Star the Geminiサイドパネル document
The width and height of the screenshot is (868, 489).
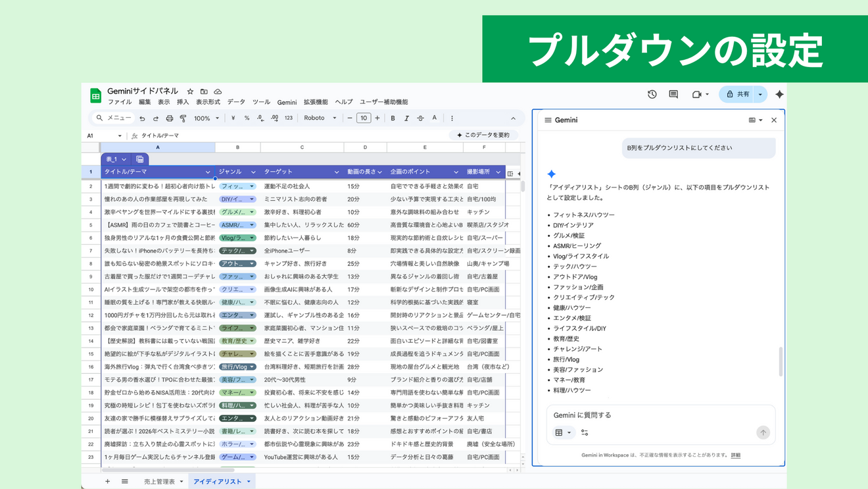pos(190,91)
